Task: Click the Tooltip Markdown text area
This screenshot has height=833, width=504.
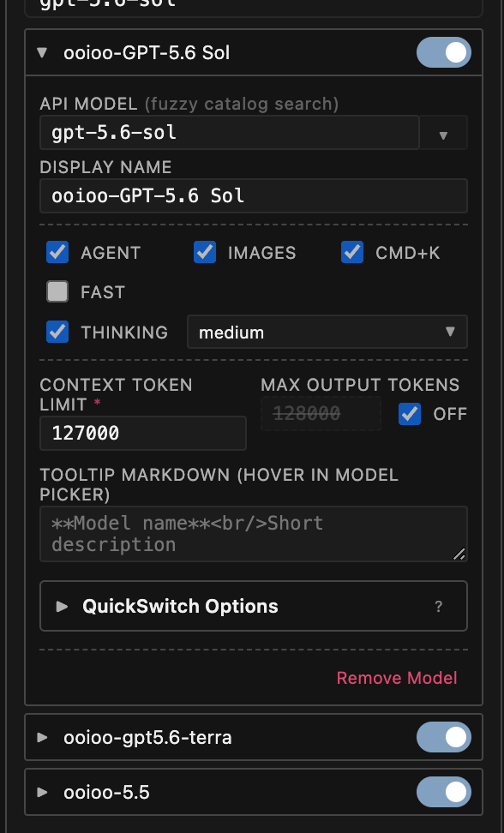Action: 254,534
